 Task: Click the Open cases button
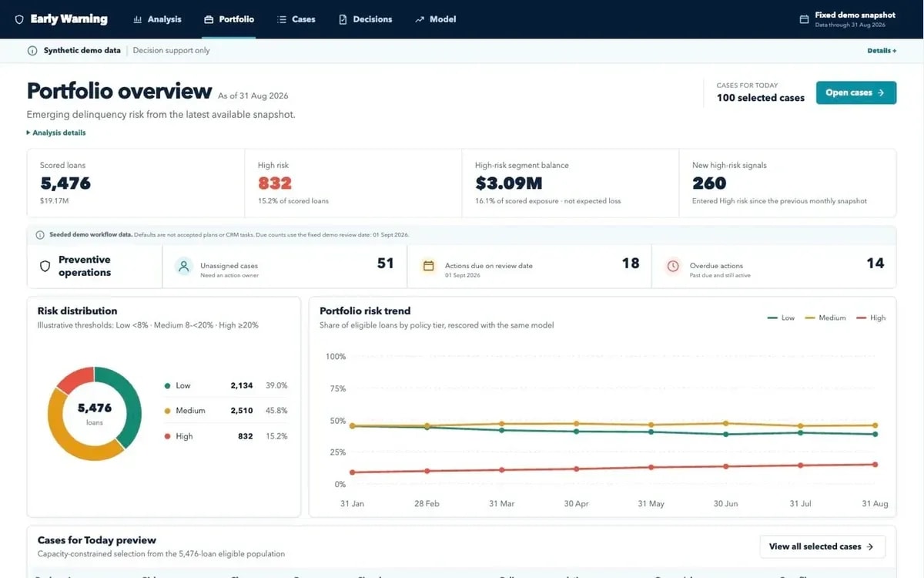[x=856, y=92]
